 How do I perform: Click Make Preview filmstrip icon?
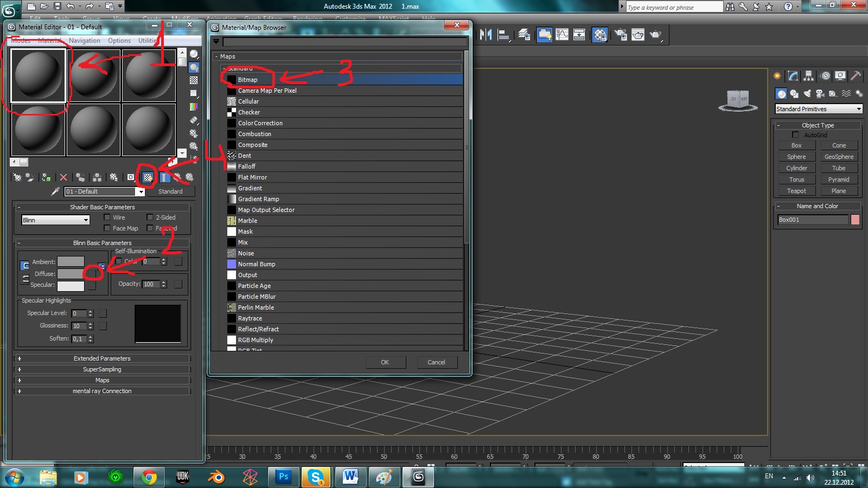[194, 120]
